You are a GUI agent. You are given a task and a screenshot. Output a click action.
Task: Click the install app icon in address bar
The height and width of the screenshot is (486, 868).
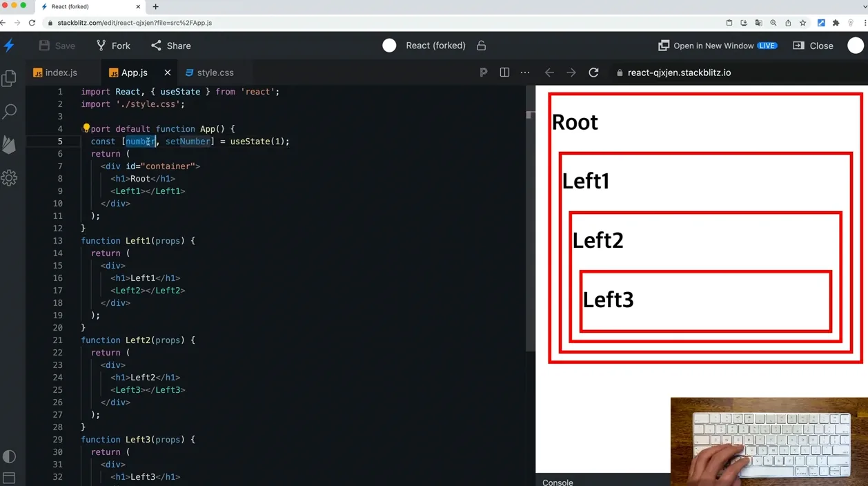click(744, 23)
